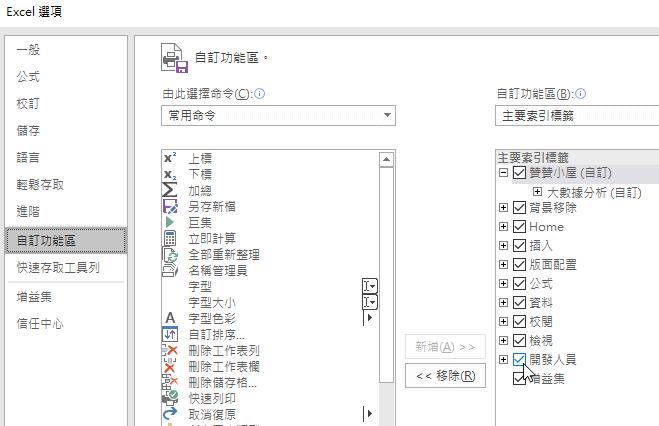Expand the 開發人員 tree node
Viewport: 659px width, 426px height.
pyautogui.click(x=503, y=359)
